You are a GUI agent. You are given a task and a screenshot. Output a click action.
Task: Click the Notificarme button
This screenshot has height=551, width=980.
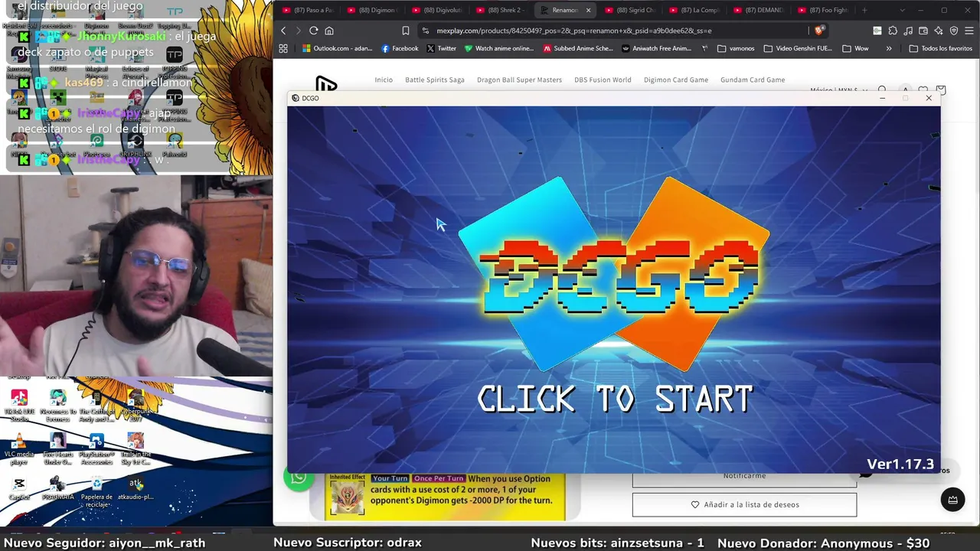[x=744, y=477]
